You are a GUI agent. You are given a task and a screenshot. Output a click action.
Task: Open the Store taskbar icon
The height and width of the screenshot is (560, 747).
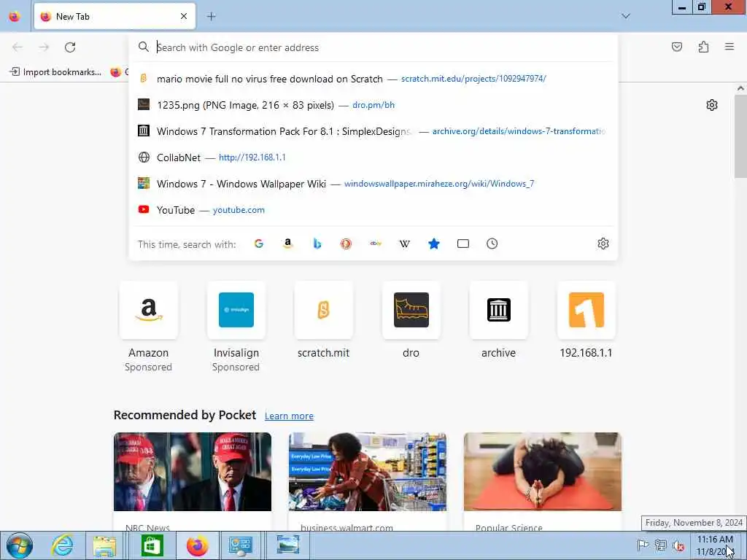[x=152, y=545]
